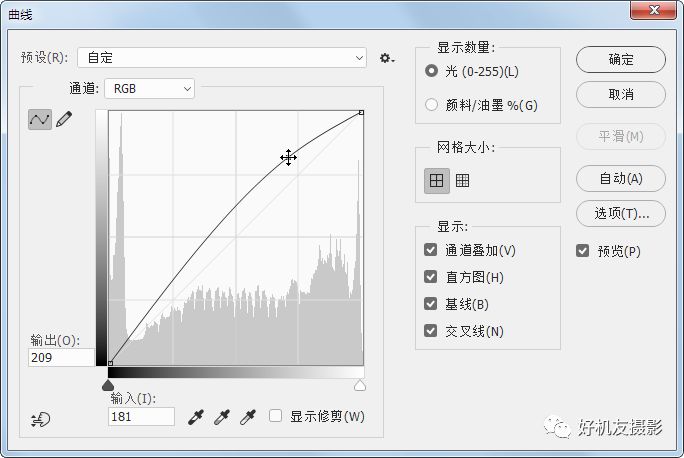
Task: Open the 预设 preset dropdown showing 自定
Action: point(222,58)
